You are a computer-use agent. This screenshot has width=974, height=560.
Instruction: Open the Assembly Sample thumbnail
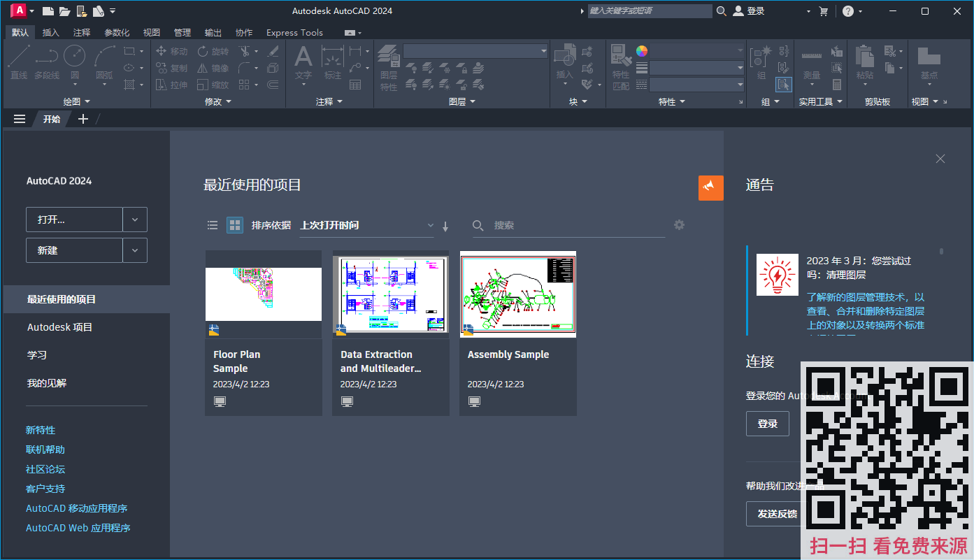point(518,294)
